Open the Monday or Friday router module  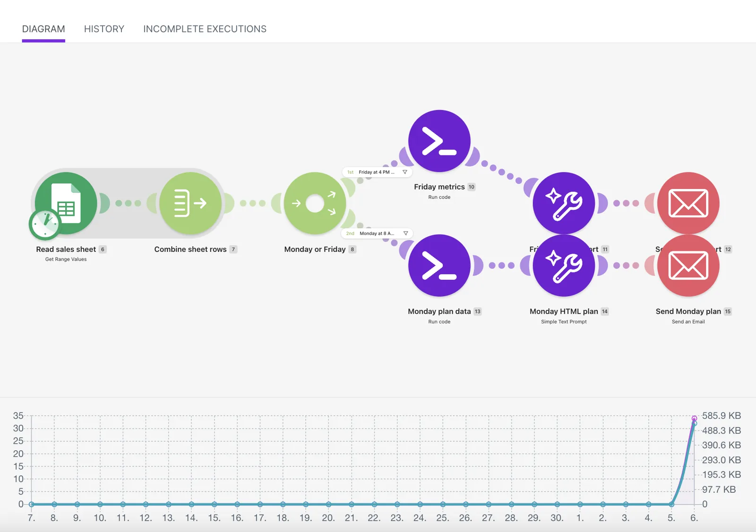coord(315,203)
